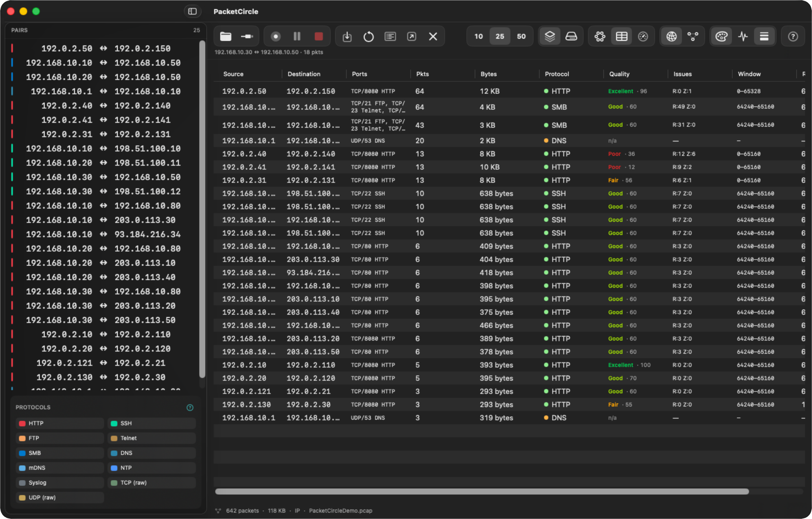Set pair limit to 10
The width and height of the screenshot is (812, 519).
pyautogui.click(x=479, y=36)
